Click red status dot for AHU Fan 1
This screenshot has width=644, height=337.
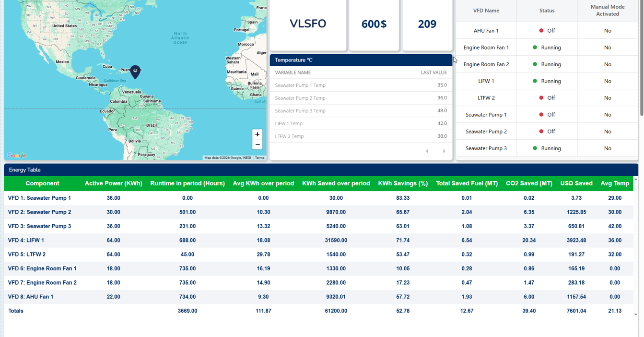(x=541, y=31)
